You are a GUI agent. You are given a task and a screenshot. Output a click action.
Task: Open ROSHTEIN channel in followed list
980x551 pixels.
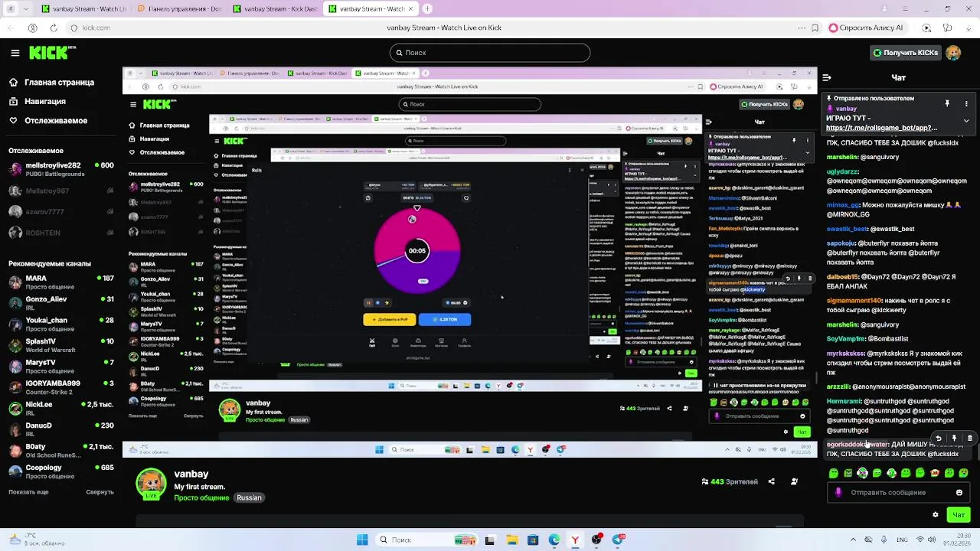click(61, 233)
